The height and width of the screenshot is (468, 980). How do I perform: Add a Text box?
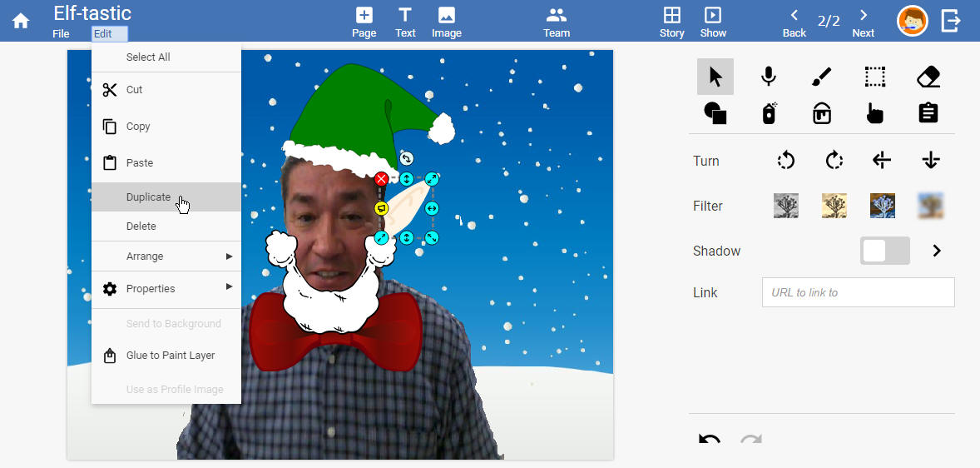click(405, 22)
